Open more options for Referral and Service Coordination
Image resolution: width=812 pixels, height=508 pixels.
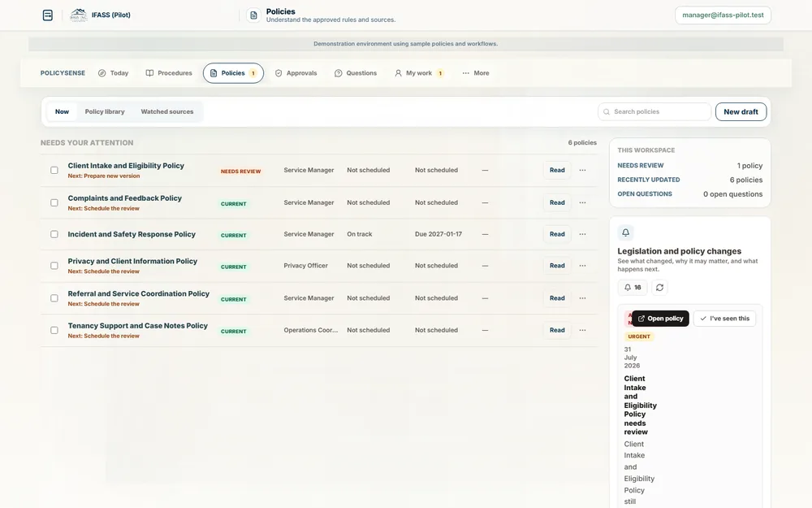582,298
